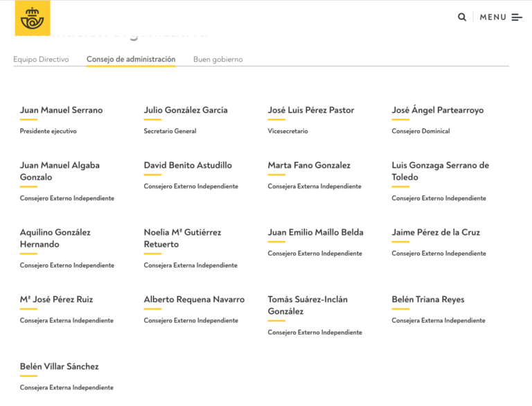Click David Benito Astudillo name
Viewport: 532px width, 406px height.
click(x=188, y=166)
